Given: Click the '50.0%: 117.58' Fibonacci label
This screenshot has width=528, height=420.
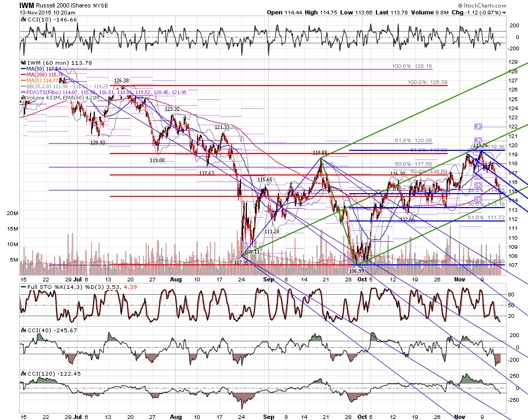Looking at the screenshot, I should [413, 164].
